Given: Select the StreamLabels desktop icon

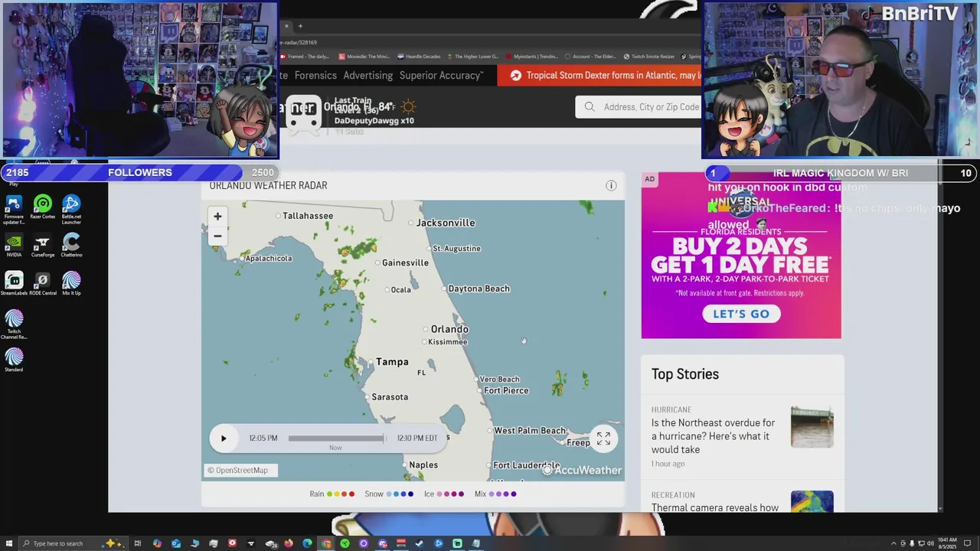Looking at the screenshot, I should click(x=14, y=284).
